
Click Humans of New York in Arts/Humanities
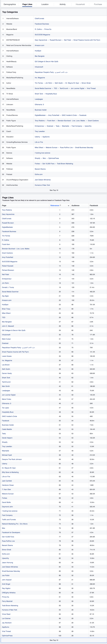pos(42,185)
